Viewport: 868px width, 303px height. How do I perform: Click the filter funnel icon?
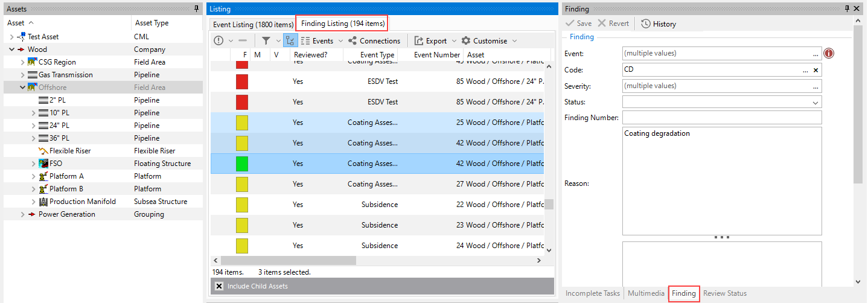(266, 40)
